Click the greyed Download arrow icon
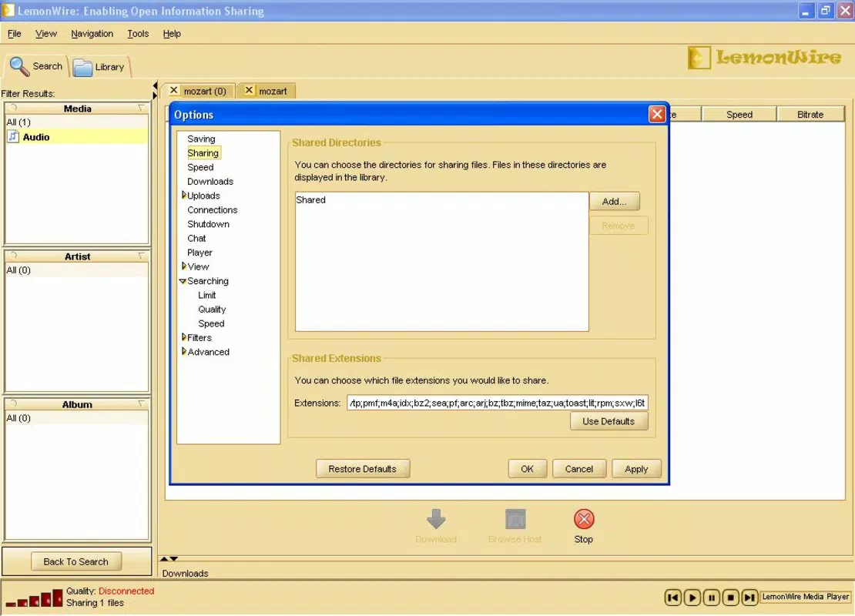 (x=436, y=520)
